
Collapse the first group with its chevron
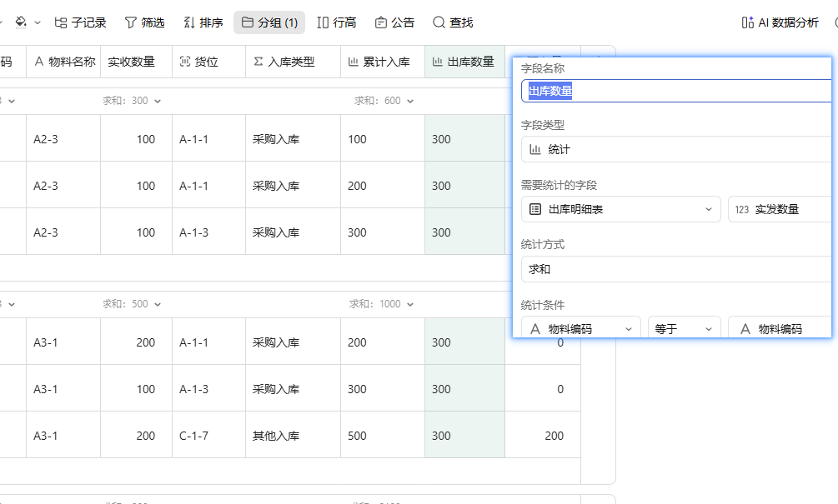(12, 102)
